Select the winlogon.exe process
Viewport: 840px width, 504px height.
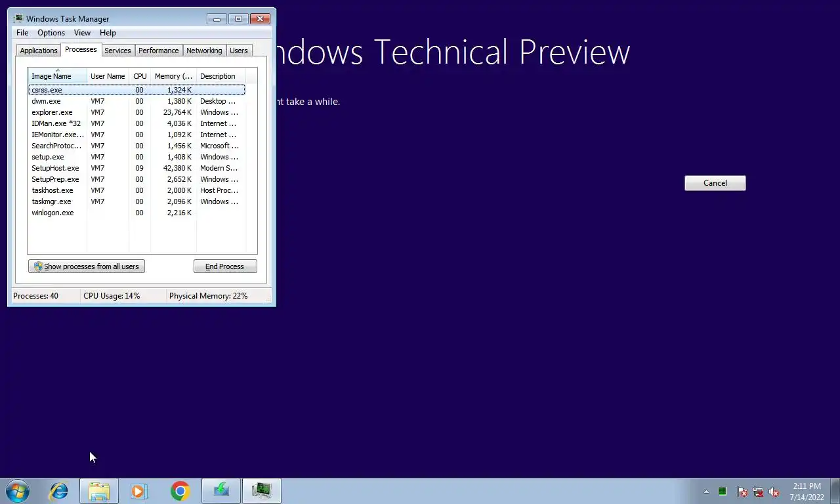pyautogui.click(x=136, y=213)
